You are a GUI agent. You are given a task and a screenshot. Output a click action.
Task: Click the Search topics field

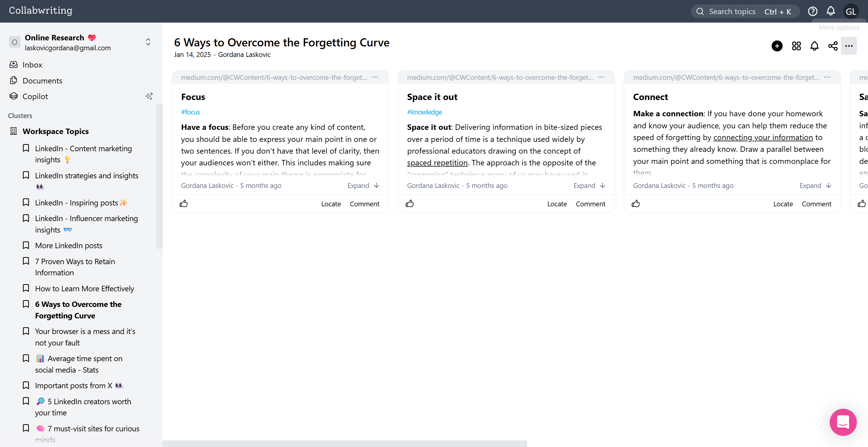click(x=745, y=11)
